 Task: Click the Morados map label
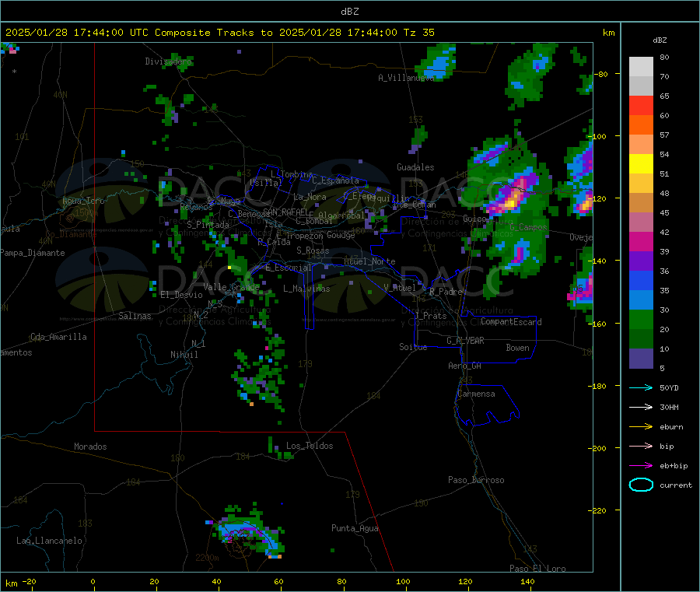click(90, 447)
